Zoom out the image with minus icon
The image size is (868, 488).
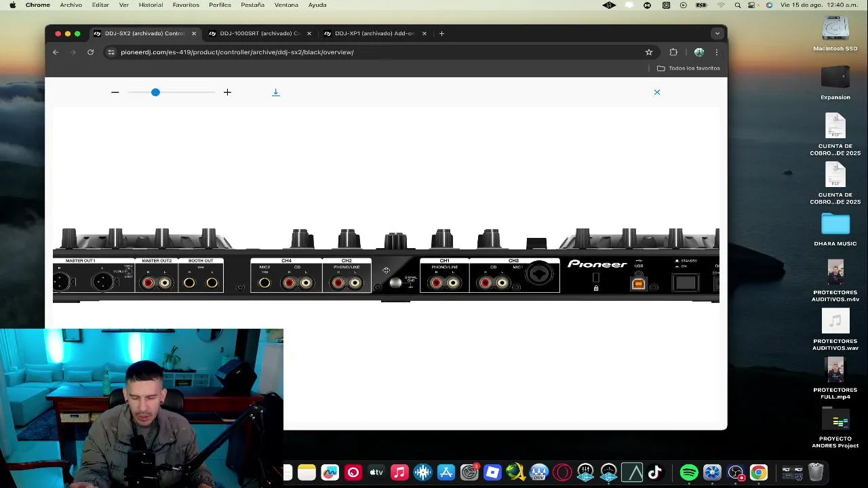pyautogui.click(x=115, y=92)
